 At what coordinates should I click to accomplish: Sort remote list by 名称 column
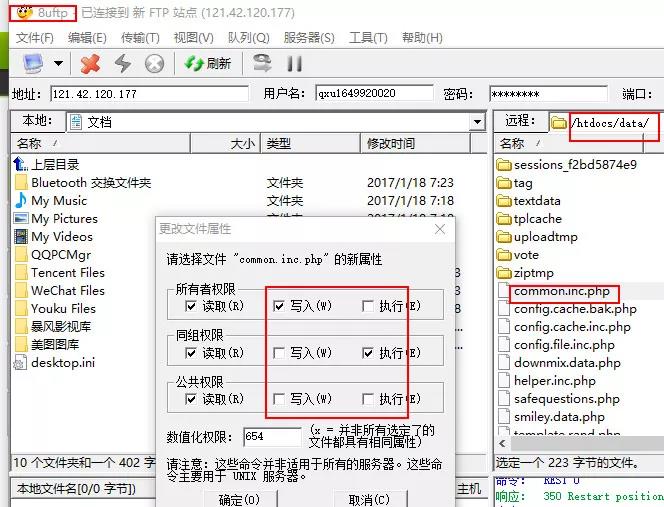point(569,144)
